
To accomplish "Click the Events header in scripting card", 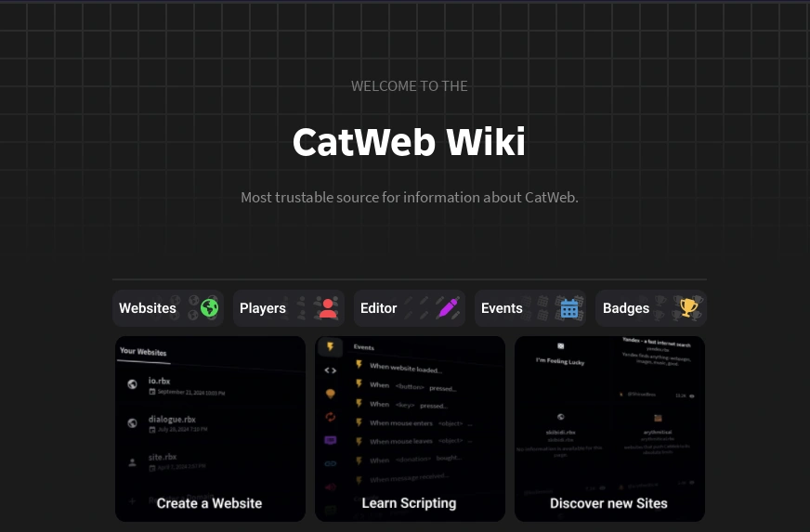I will click(x=364, y=347).
